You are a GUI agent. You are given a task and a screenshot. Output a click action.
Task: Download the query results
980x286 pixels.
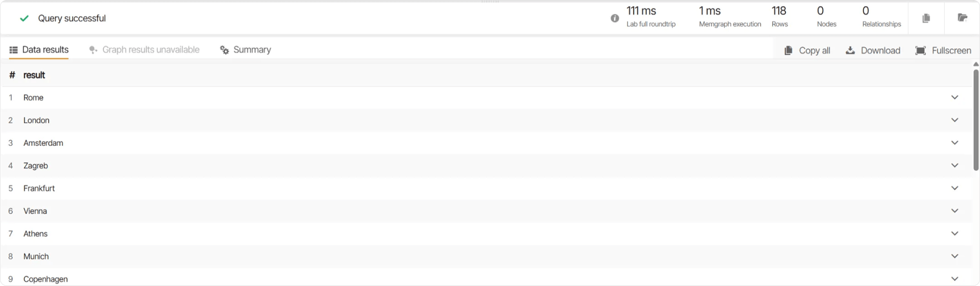pyautogui.click(x=873, y=50)
